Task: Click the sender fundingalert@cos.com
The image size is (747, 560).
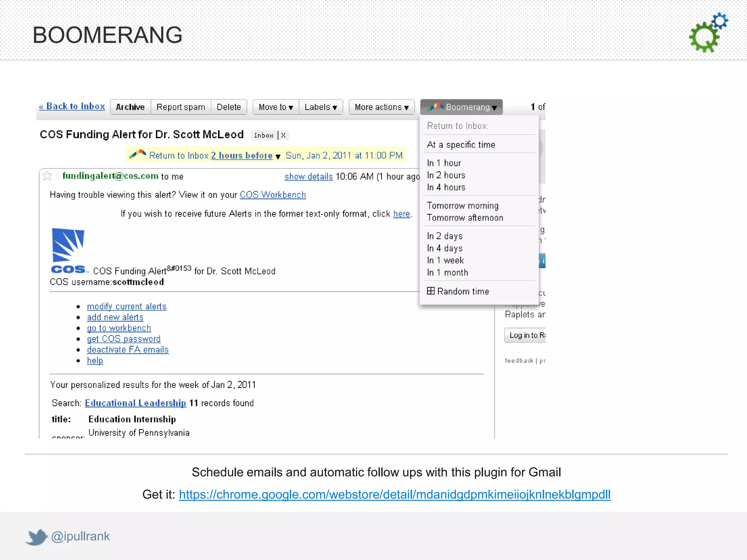Action: 110,176
